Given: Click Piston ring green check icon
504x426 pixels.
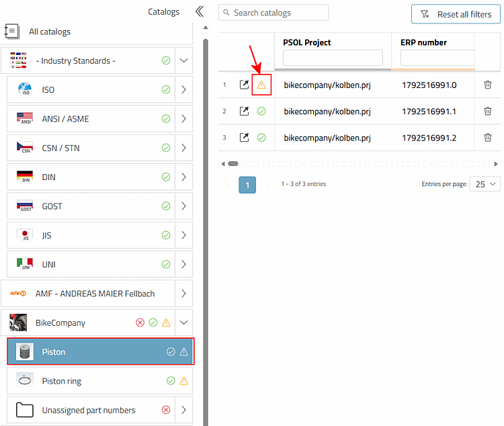Looking at the screenshot, I should coord(171,381).
